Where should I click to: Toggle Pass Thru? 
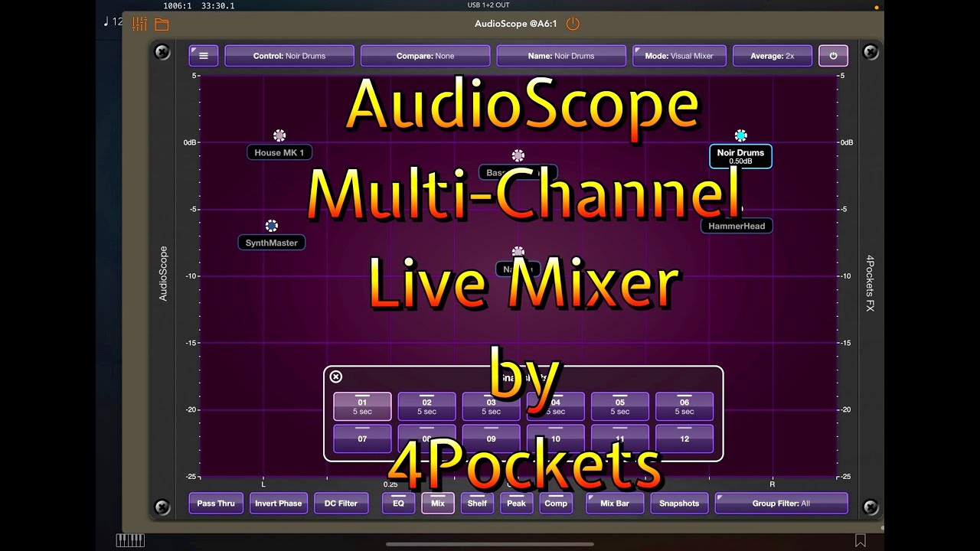click(x=216, y=504)
